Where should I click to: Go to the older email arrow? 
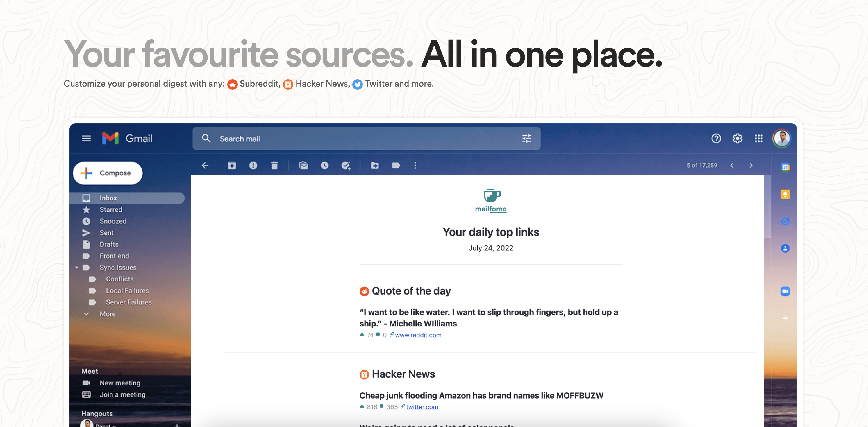pyautogui.click(x=751, y=165)
